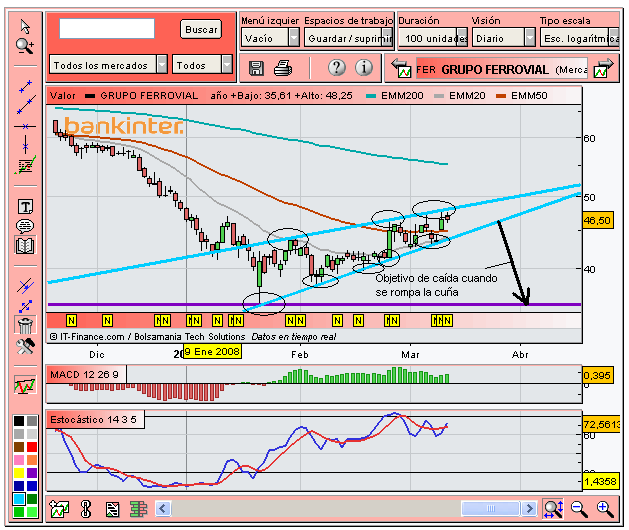Click the EMM20 legend entry
Screen dimensions: 629x530
pos(460,95)
